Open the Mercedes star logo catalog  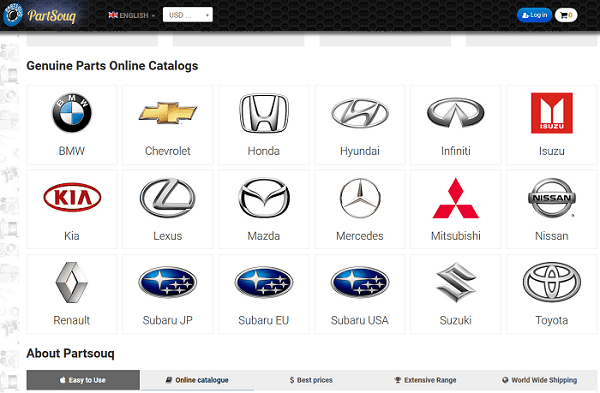360,198
